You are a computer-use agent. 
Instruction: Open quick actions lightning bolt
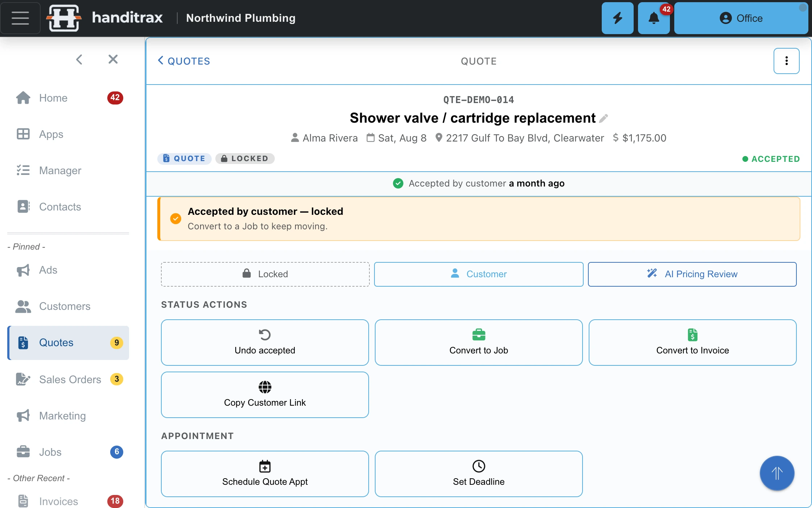(x=617, y=18)
